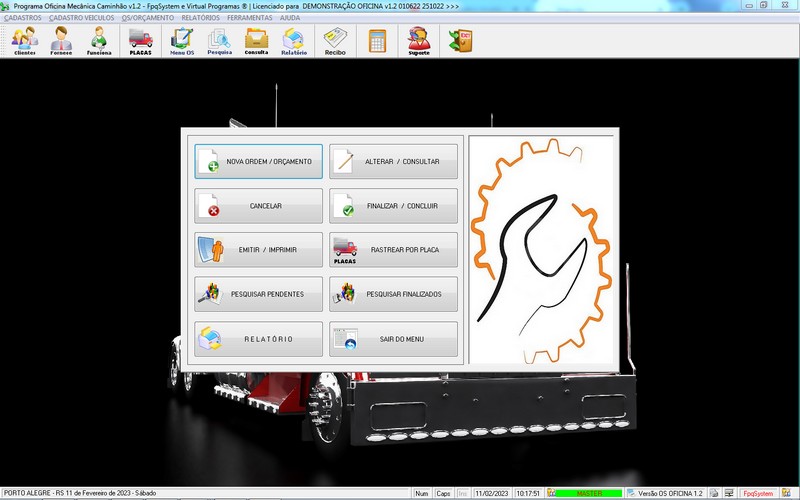The height and width of the screenshot is (500, 800).
Task: Click the Caps indicator in status bar
Action: (443, 493)
